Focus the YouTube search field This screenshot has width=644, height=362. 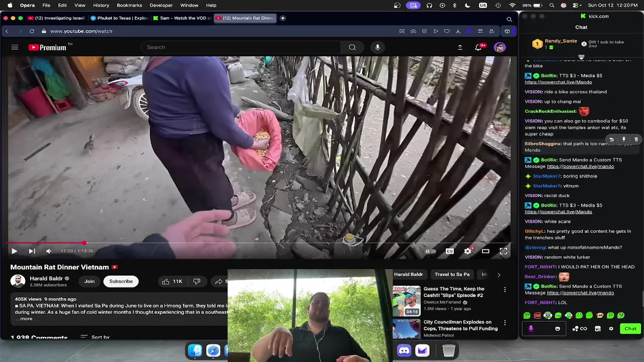[242, 47]
